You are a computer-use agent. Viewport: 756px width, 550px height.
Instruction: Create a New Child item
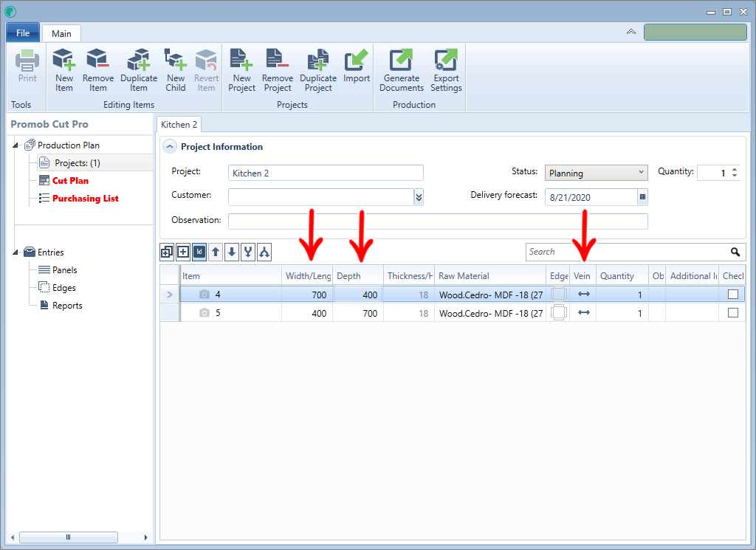click(176, 70)
